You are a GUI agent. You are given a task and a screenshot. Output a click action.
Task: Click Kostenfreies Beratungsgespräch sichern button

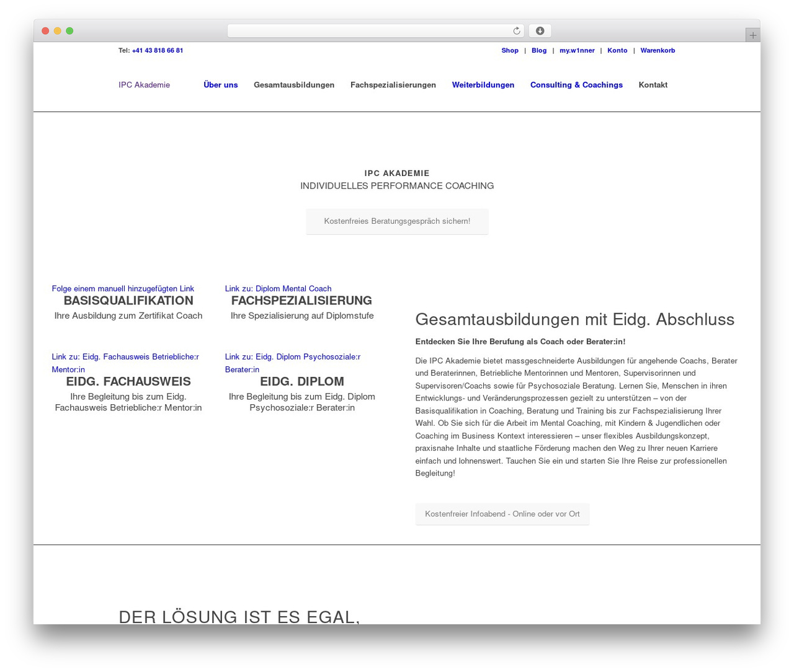pyautogui.click(x=397, y=221)
